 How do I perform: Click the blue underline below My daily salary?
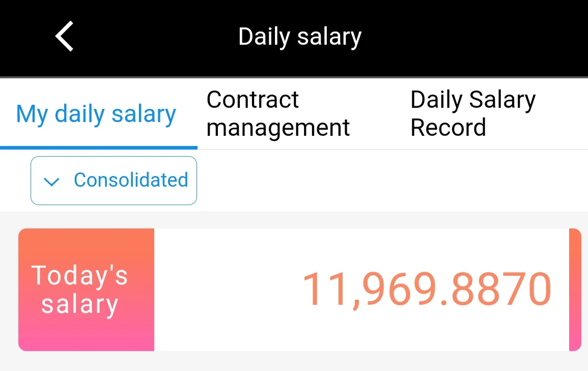pyautogui.click(x=99, y=148)
